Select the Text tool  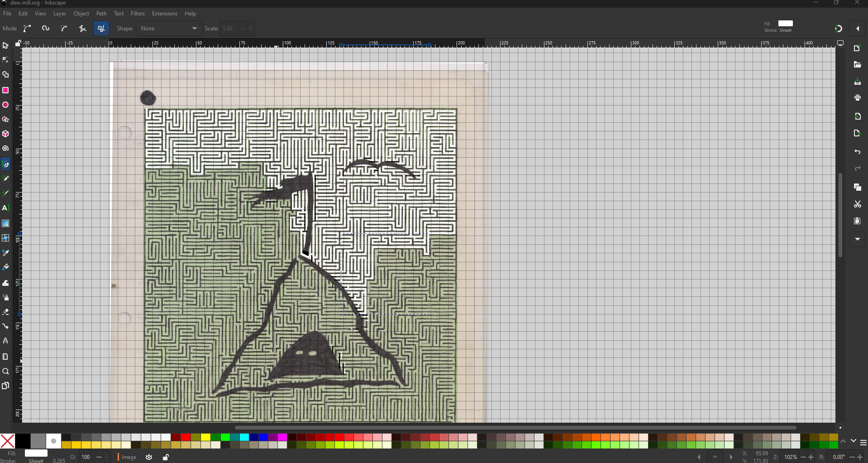5,208
